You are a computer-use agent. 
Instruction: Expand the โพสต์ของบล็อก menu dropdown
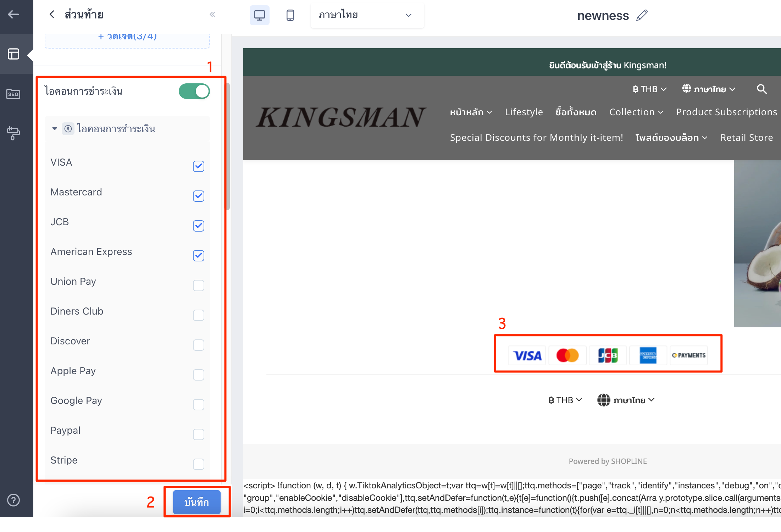[671, 138]
